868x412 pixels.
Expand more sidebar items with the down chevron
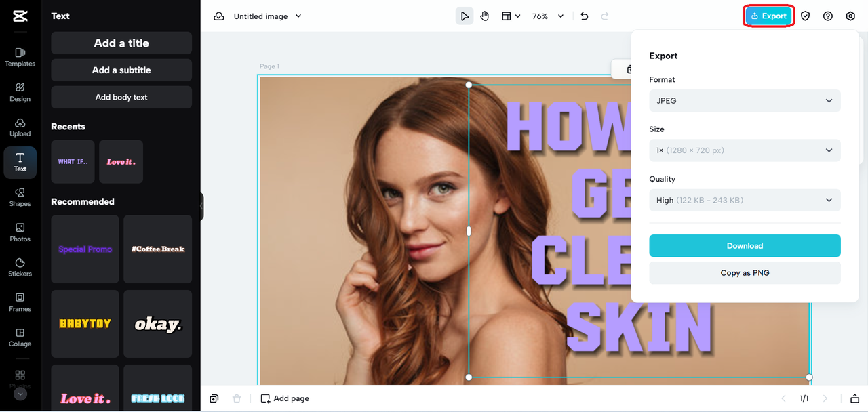20,394
